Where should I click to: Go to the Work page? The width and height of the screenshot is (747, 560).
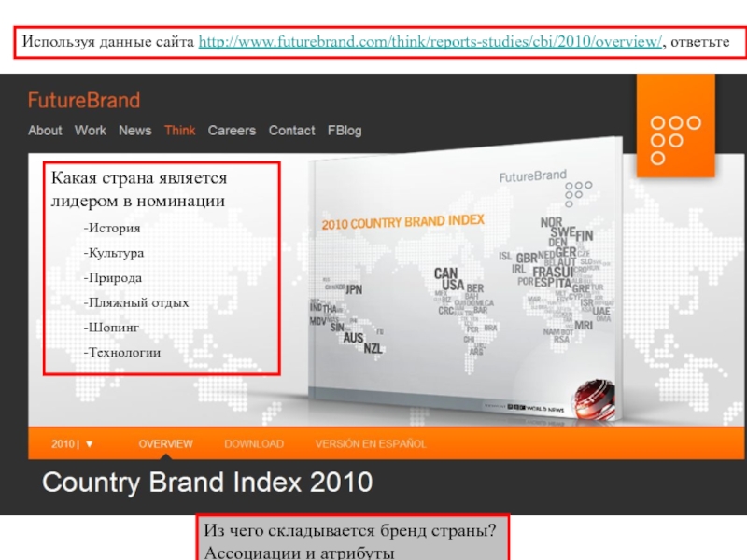click(x=91, y=131)
